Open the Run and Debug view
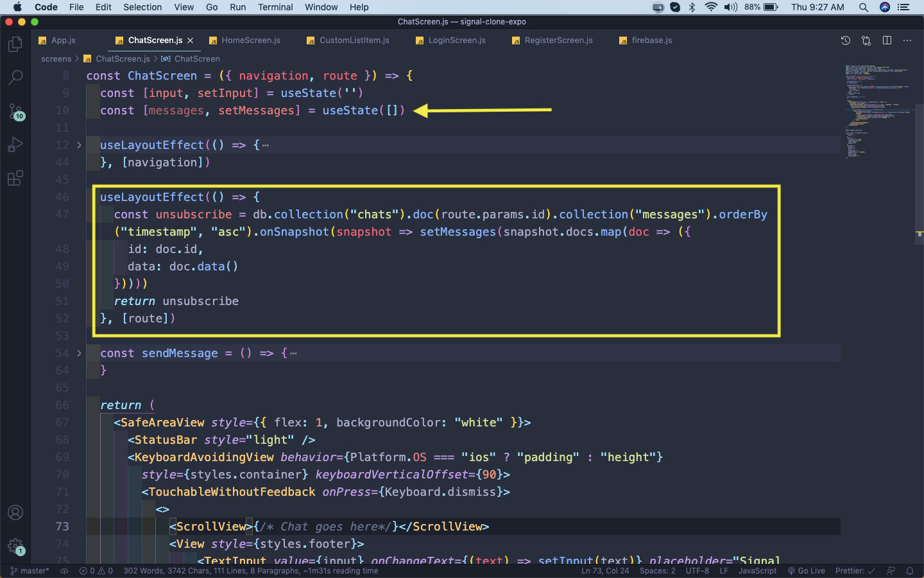924x578 pixels. [x=15, y=144]
